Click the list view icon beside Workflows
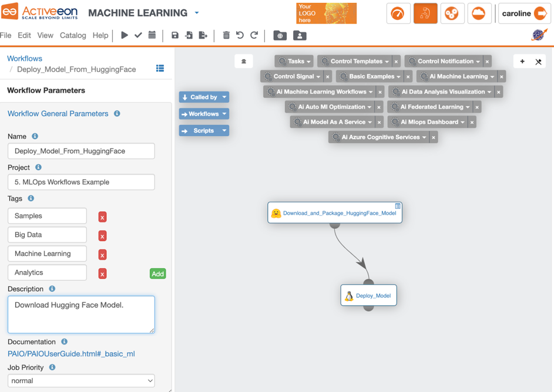The height and width of the screenshot is (392, 554). (160, 68)
